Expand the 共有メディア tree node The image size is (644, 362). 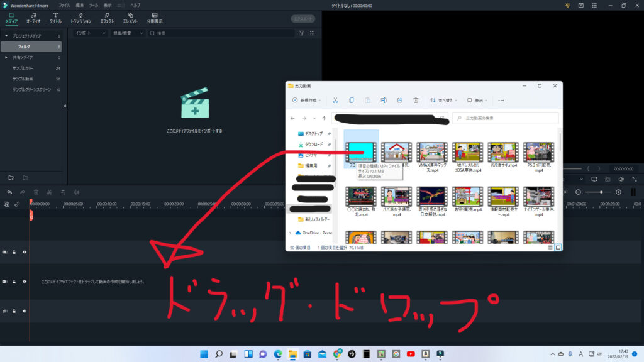(6, 57)
